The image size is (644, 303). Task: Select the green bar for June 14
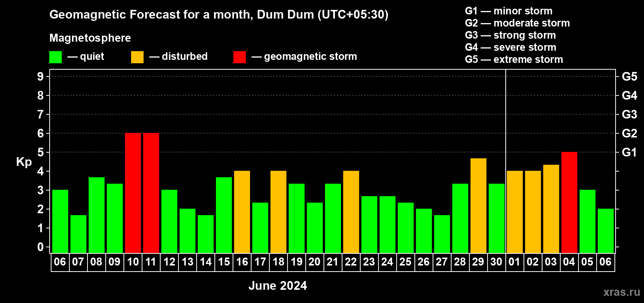[x=206, y=234]
